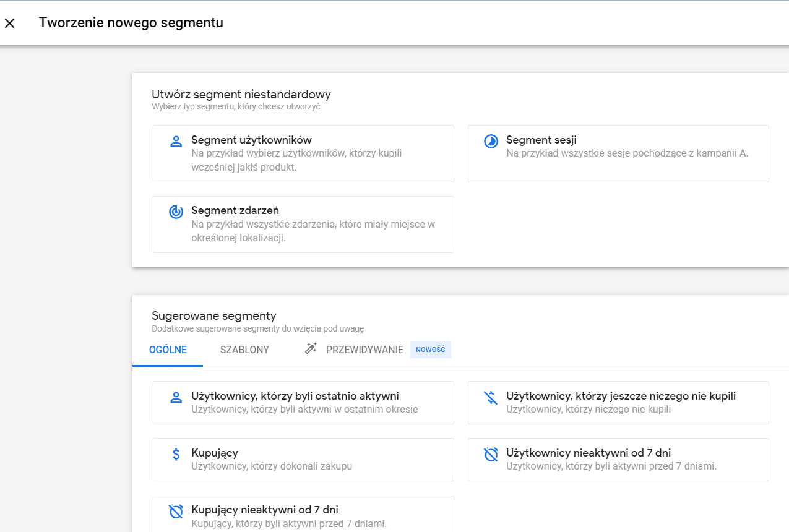Click the Segment zdarzeń target icon
Image resolution: width=789 pixels, height=532 pixels.
176,212
